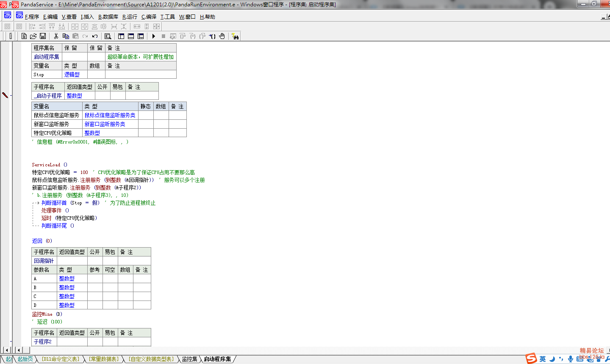Click the 判断循环尾 () line
The height and width of the screenshot is (364, 610).
pyautogui.click(x=58, y=226)
